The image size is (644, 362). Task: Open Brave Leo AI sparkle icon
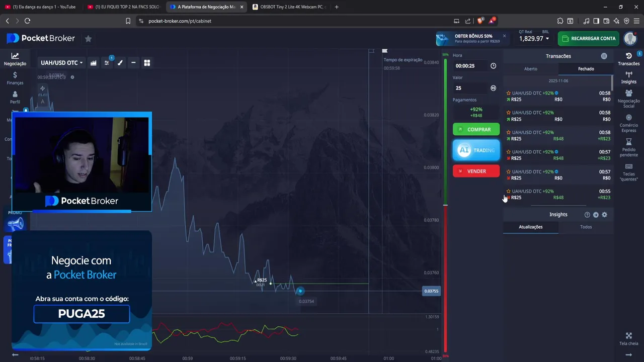(x=616, y=21)
